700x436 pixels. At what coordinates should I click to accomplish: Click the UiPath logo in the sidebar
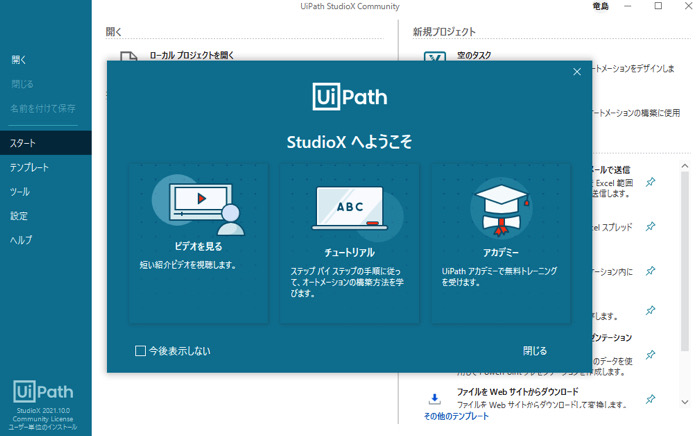(43, 392)
